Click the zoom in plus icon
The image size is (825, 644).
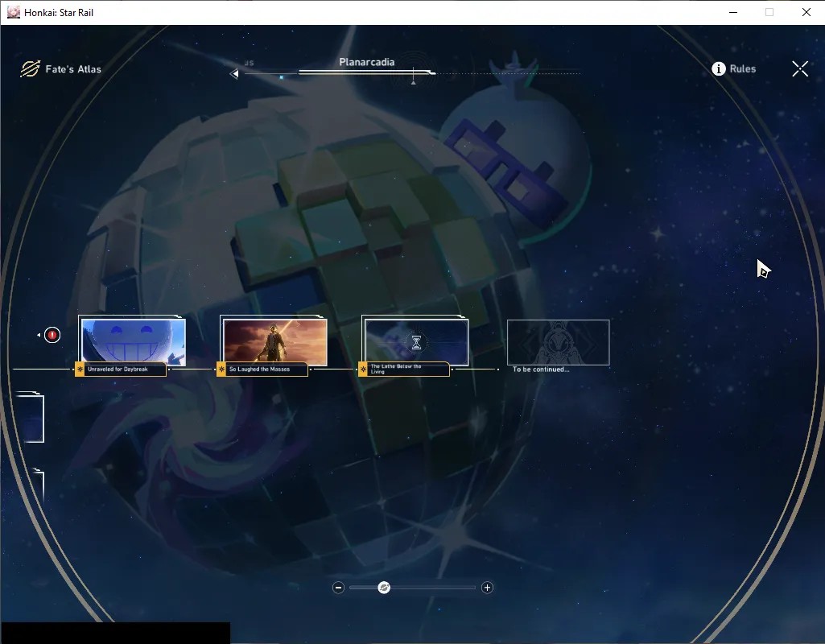coord(487,588)
